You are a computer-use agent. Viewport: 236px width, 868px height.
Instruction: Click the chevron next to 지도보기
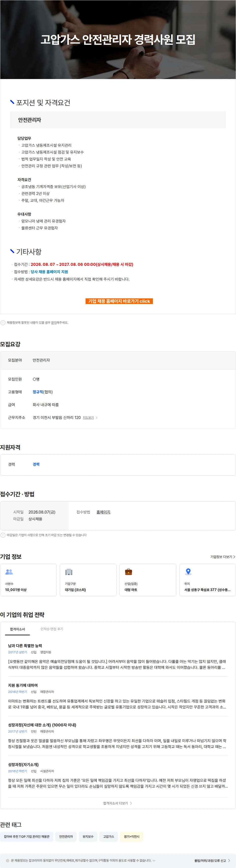click(97, 418)
